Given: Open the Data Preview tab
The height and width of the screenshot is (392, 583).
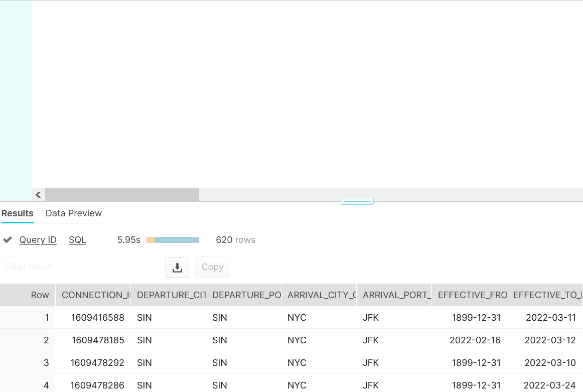Looking at the screenshot, I should 74,213.
